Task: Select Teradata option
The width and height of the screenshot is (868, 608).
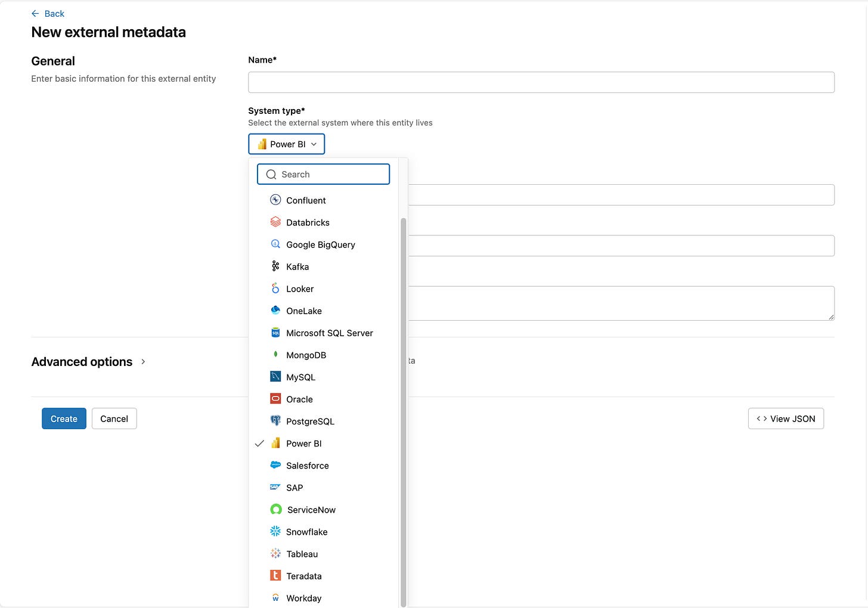Action: 324,576
